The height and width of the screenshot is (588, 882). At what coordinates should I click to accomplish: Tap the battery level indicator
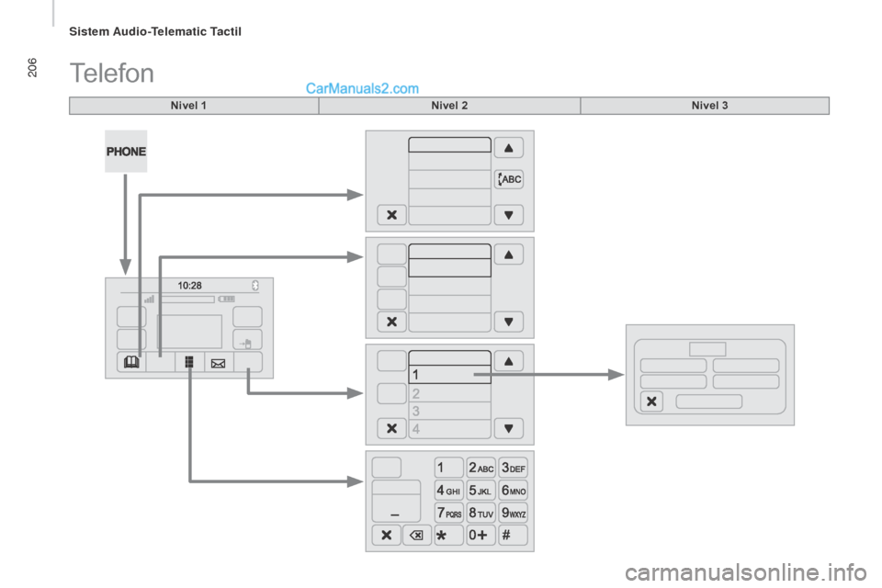(x=227, y=300)
